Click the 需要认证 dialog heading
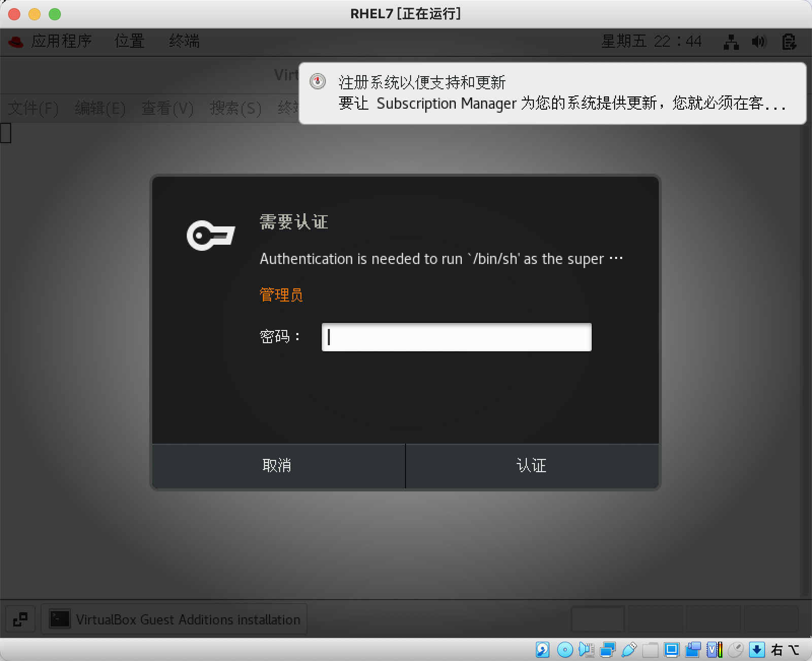 294,222
